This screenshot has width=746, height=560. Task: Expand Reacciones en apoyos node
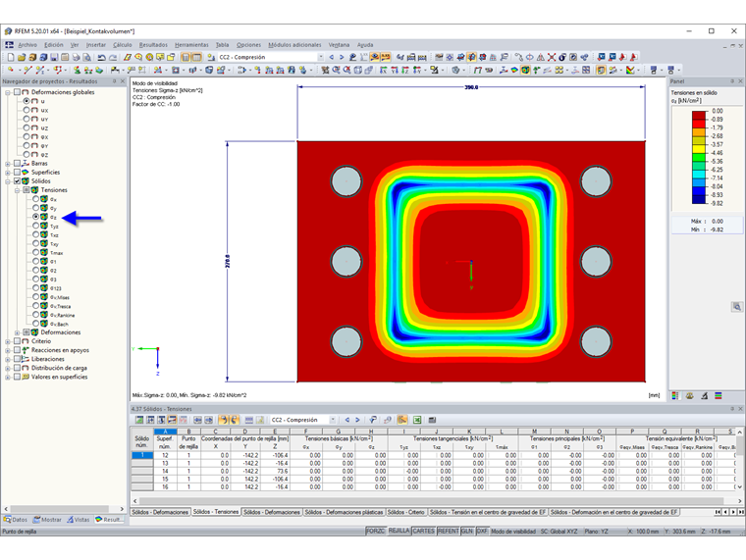(x=8, y=350)
